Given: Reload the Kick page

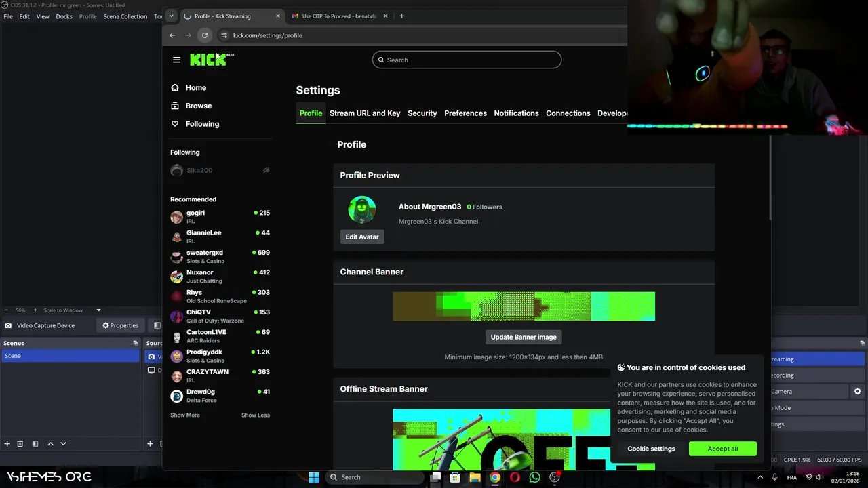Looking at the screenshot, I should (x=205, y=35).
